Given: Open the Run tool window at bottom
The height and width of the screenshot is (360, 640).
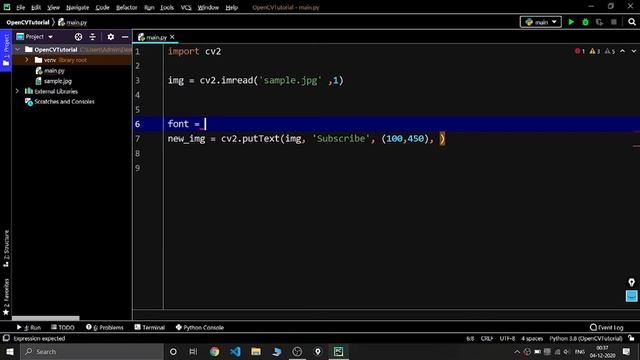Looking at the screenshot, I should pos(29,327).
